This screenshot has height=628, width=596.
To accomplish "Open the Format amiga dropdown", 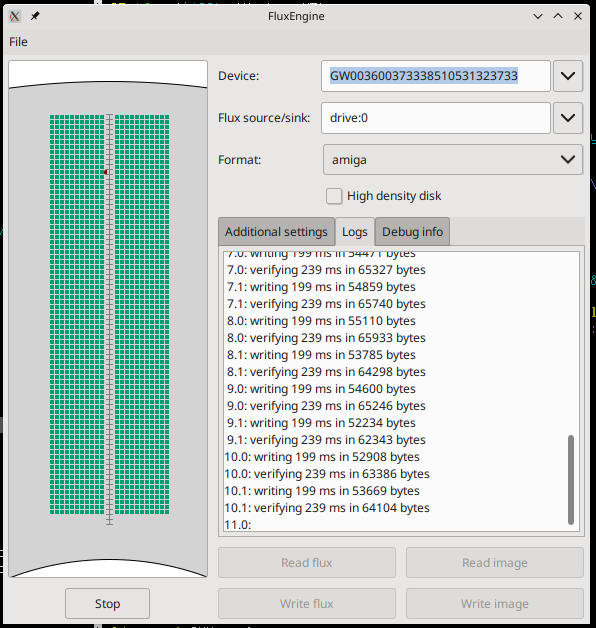I will pyautogui.click(x=453, y=160).
